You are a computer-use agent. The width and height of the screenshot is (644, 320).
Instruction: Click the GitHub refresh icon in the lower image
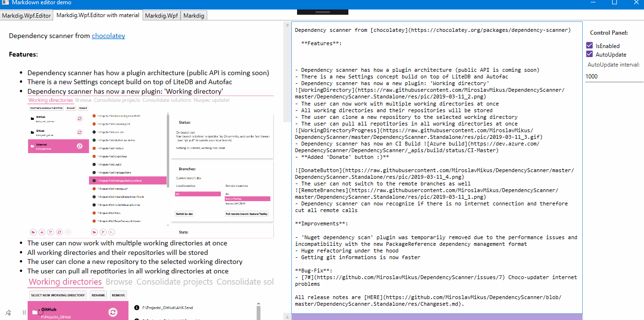113,312
